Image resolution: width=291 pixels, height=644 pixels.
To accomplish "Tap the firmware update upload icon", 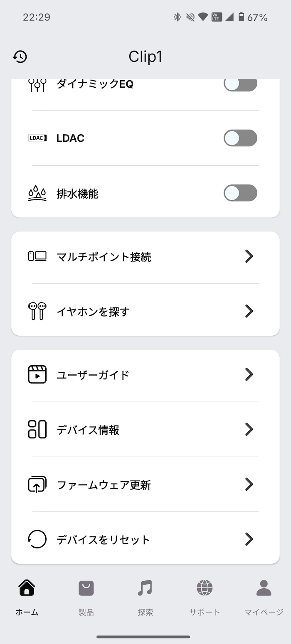I will pyautogui.click(x=37, y=484).
